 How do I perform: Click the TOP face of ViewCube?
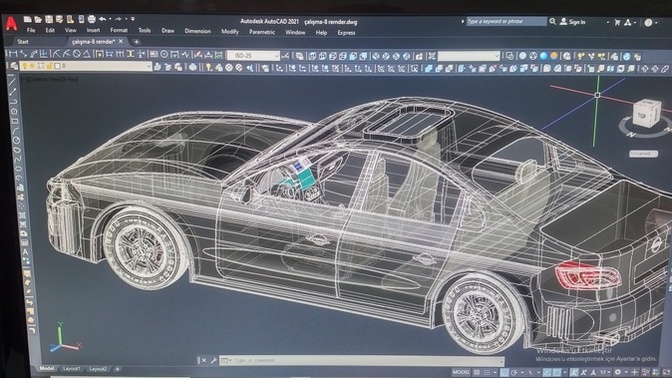[642, 115]
